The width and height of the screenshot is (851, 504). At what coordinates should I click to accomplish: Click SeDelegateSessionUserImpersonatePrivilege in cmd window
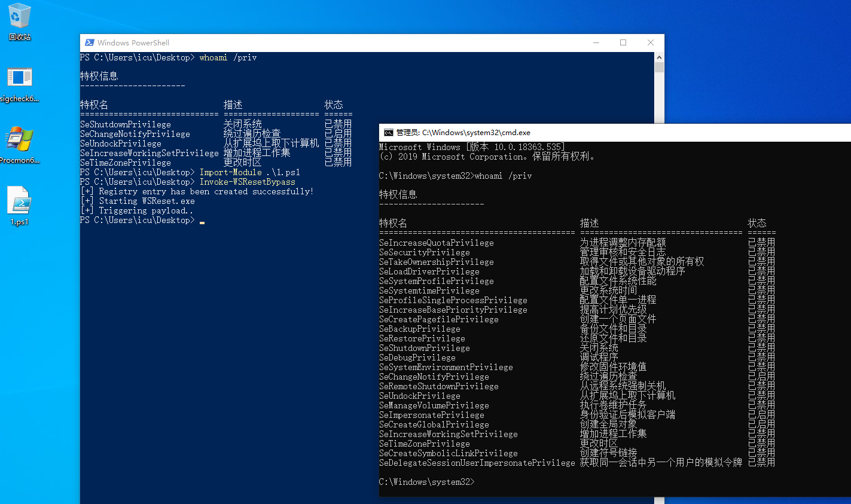[477, 463]
